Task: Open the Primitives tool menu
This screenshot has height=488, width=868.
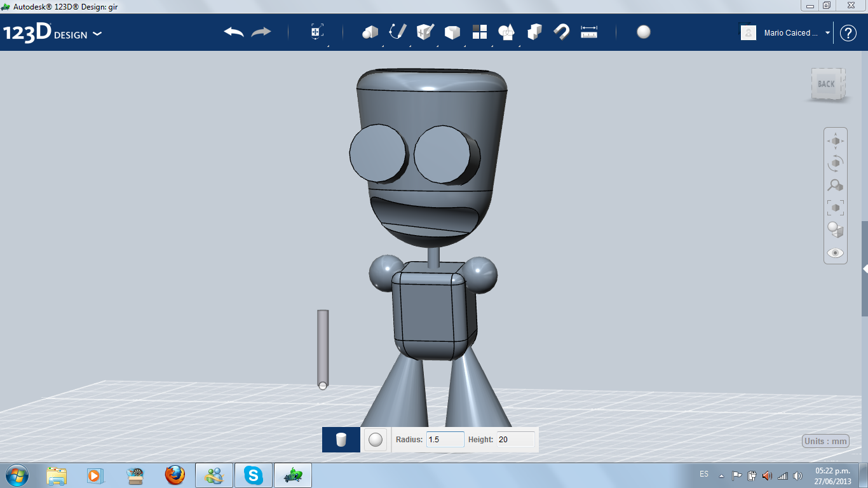Action: pyautogui.click(x=370, y=32)
